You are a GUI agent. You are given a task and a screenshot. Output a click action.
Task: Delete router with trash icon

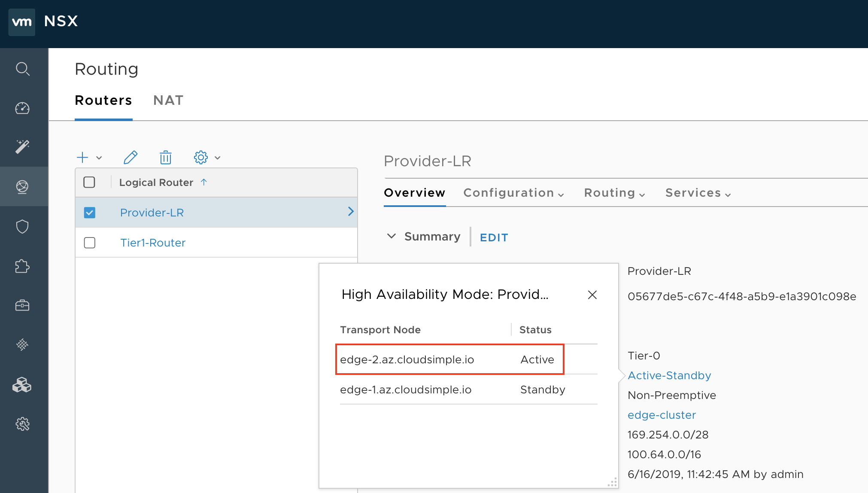(166, 158)
